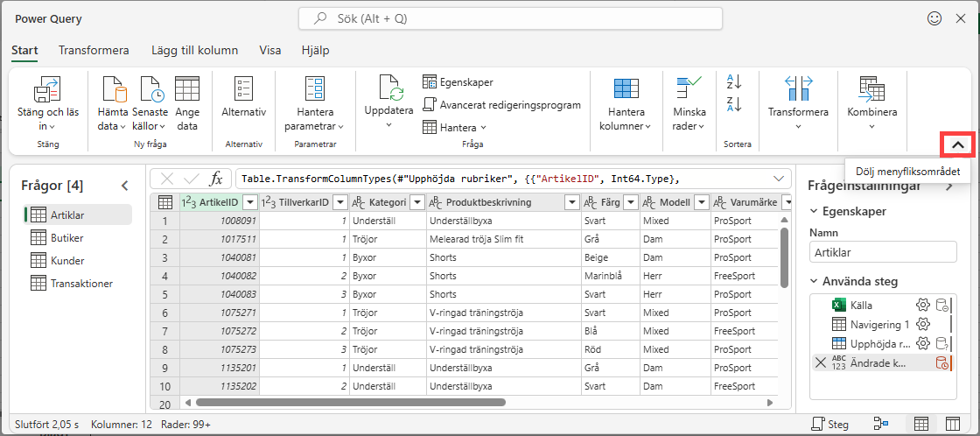
Task: Click the Namn field containing Artiklar
Action: pos(883,252)
